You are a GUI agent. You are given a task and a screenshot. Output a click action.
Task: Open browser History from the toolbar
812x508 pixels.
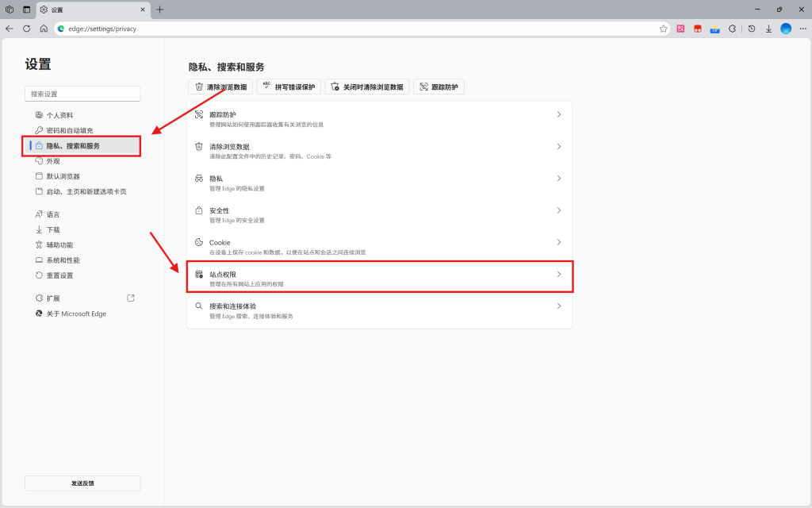click(751, 29)
